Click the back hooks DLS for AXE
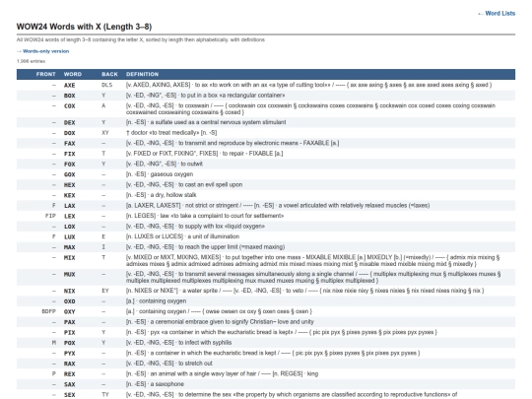The height and width of the screenshot is (399, 532). [106, 85]
